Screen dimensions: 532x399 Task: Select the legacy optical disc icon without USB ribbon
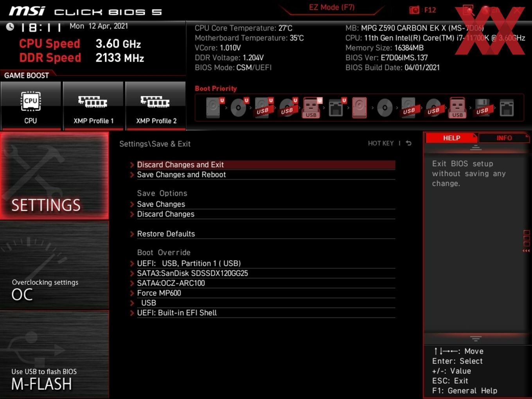[x=385, y=108]
